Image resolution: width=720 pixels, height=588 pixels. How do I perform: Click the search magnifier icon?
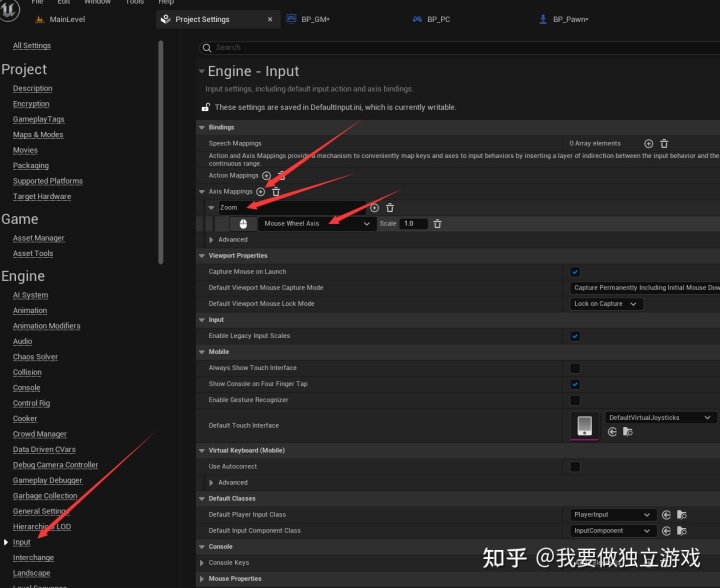207,48
